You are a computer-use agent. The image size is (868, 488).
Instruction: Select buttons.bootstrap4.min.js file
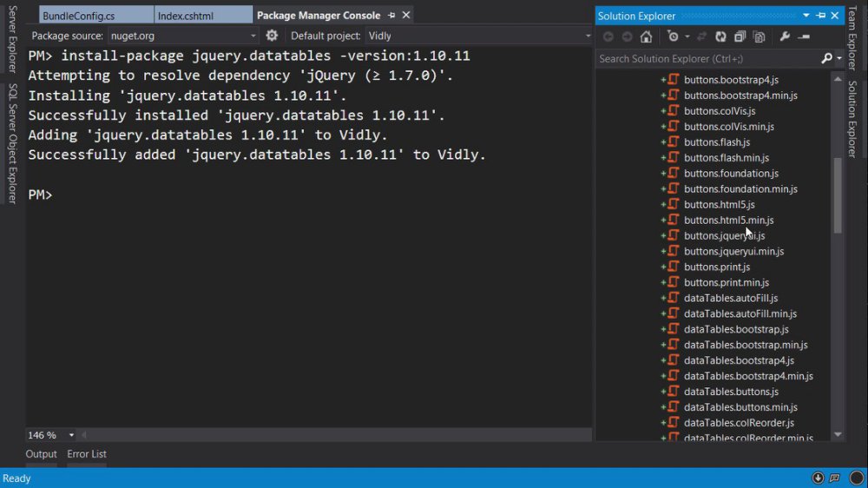tap(740, 96)
